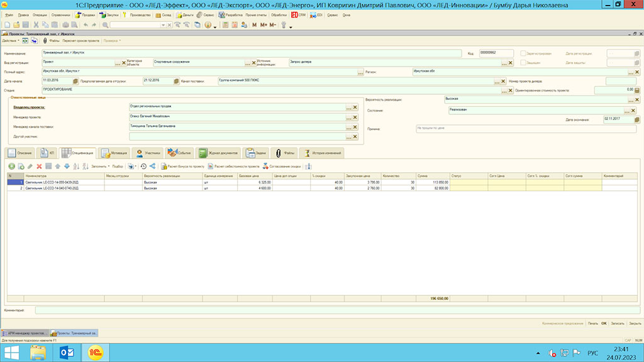Click Расчет бонуса по проекту icon
The width and height of the screenshot is (644, 362).
pos(164,166)
